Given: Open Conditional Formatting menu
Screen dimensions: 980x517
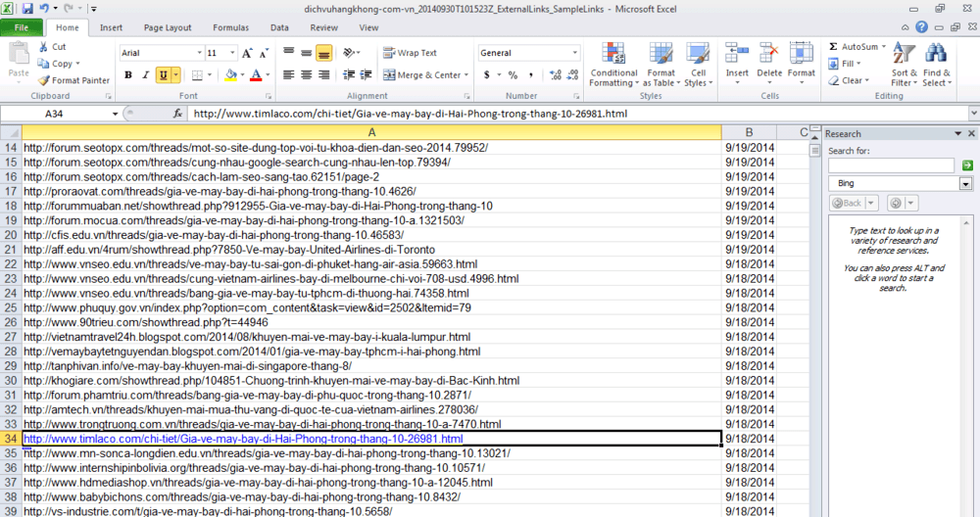Looking at the screenshot, I should 613,65.
